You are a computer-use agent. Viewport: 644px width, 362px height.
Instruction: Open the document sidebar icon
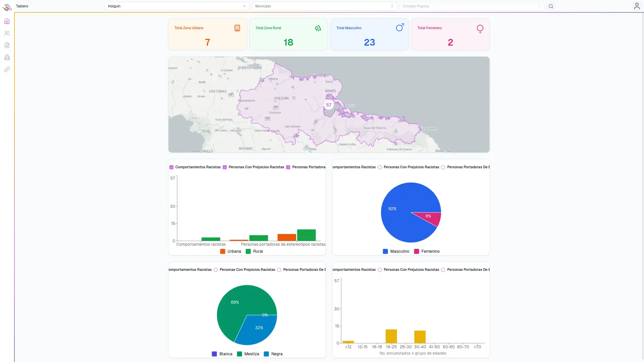[7, 45]
